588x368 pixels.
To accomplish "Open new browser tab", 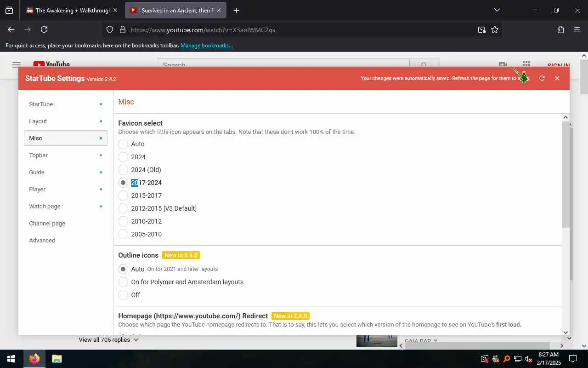I will pyautogui.click(x=236, y=10).
